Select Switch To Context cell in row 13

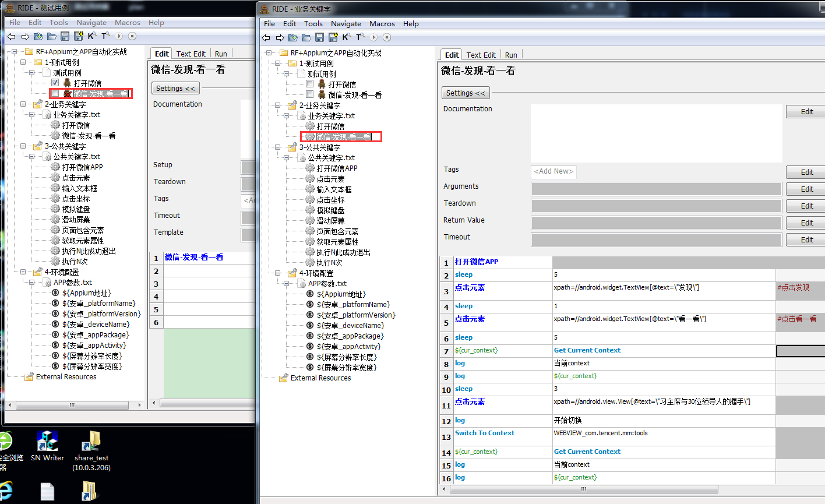(503, 436)
